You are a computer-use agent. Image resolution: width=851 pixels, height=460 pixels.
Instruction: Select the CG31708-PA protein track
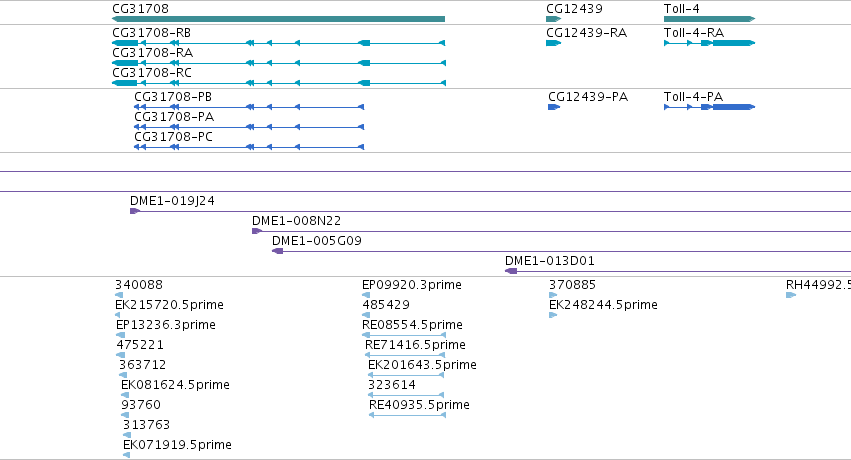[x=249, y=127]
